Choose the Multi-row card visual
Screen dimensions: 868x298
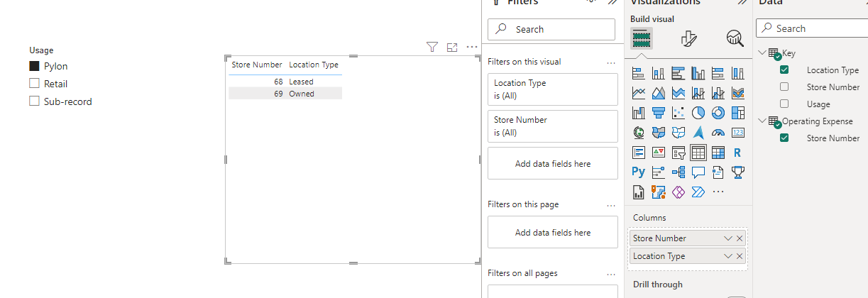coord(638,153)
